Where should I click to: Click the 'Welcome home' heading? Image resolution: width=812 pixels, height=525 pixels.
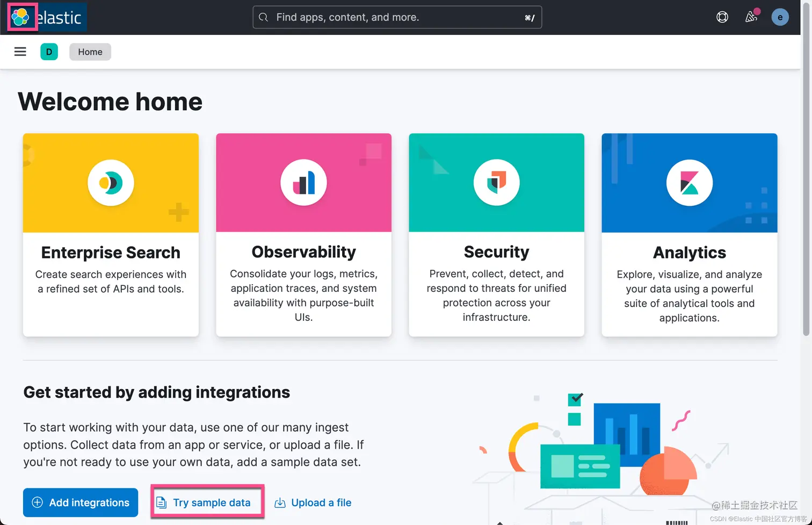[x=110, y=102]
